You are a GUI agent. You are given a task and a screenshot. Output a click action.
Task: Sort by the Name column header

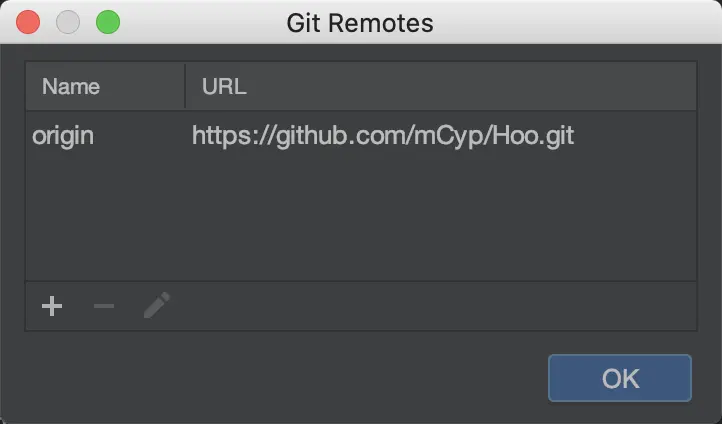(x=105, y=87)
